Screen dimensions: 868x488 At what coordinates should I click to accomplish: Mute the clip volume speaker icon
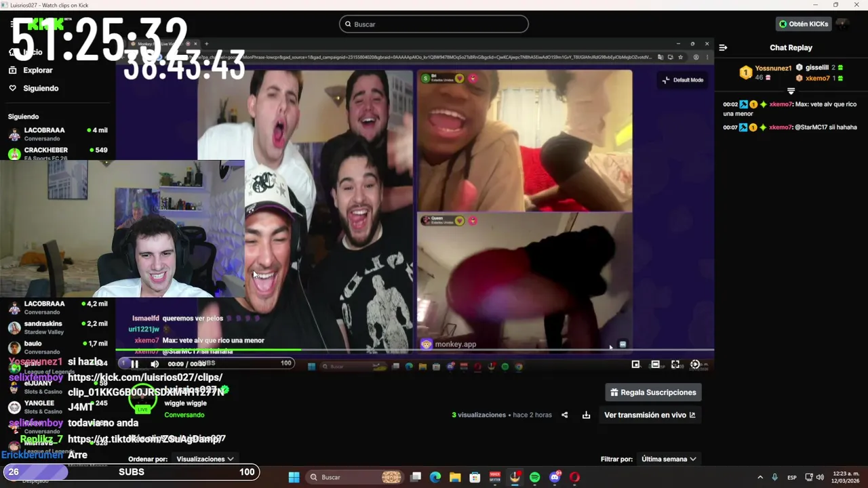[x=155, y=364]
